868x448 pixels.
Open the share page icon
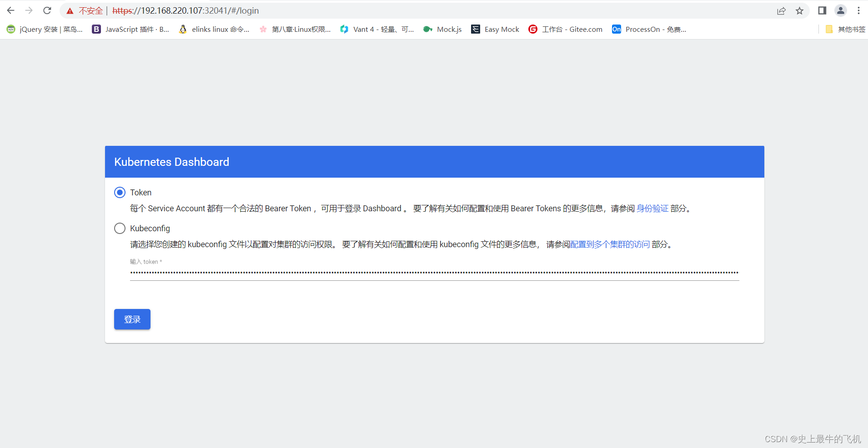pyautogui.click(x=781, y=10)
